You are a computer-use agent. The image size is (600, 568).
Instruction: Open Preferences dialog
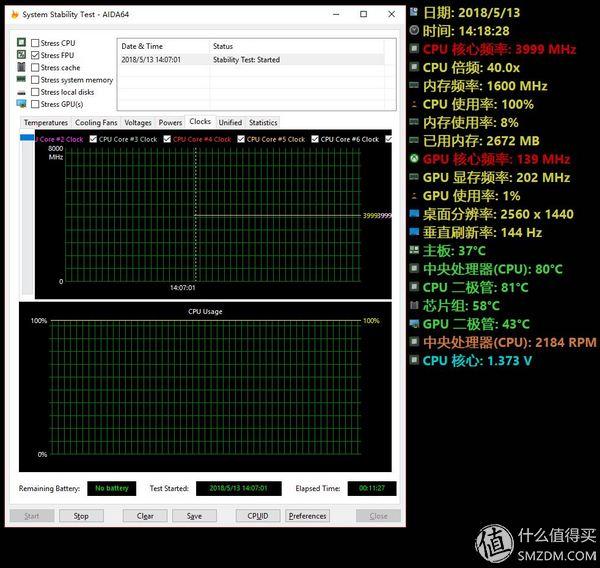click(x=307, y=516)
